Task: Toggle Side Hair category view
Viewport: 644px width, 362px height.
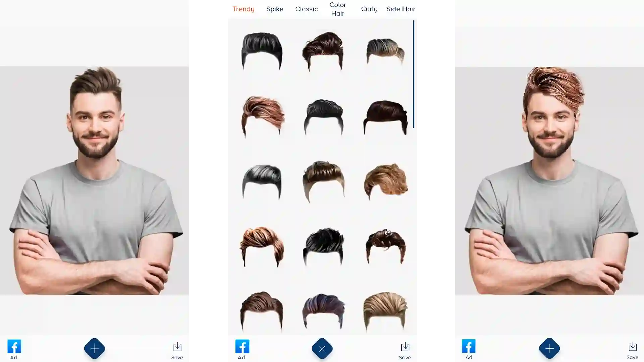Action: point(401,9)
